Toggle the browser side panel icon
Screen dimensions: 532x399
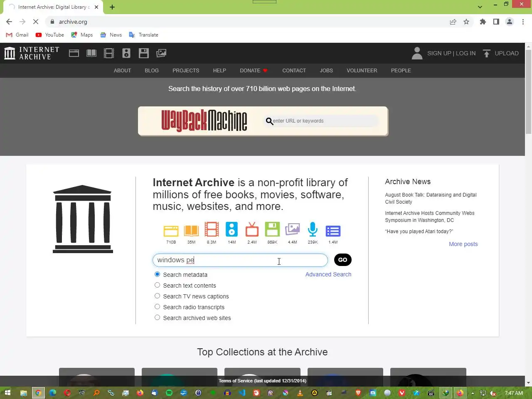[x=496, y=22]
